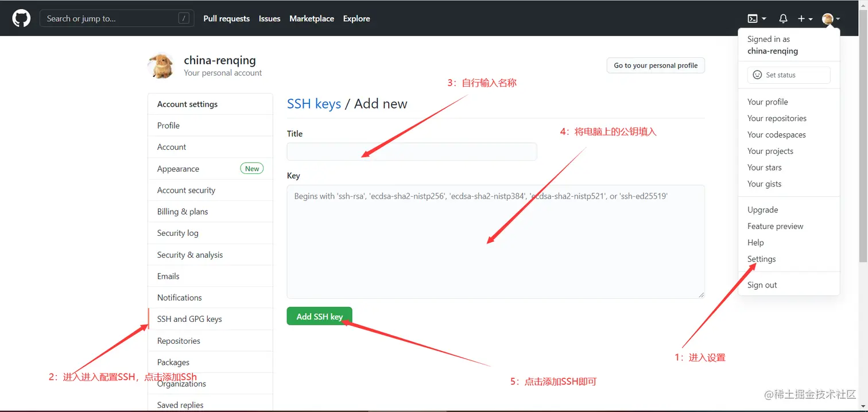
Task: Open Marketplace in the top navigation
Action: pos(312,18)
